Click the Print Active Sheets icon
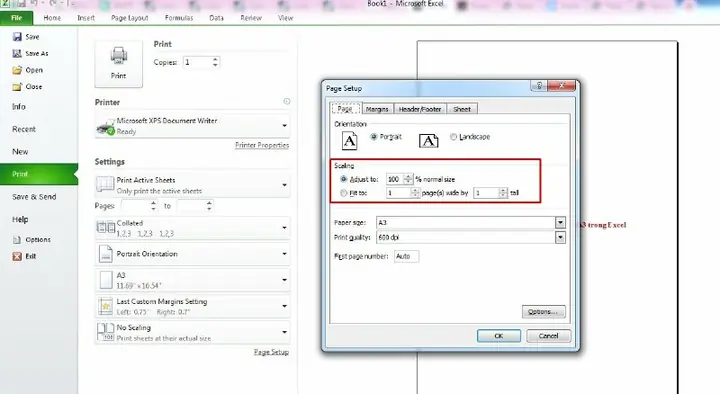 point(105,185)
